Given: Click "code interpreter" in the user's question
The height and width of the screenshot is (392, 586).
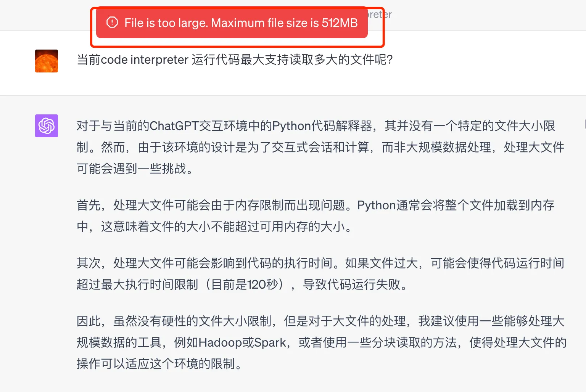Looking at the screenshot, I should pyautogui.click(x=145, y=59).
